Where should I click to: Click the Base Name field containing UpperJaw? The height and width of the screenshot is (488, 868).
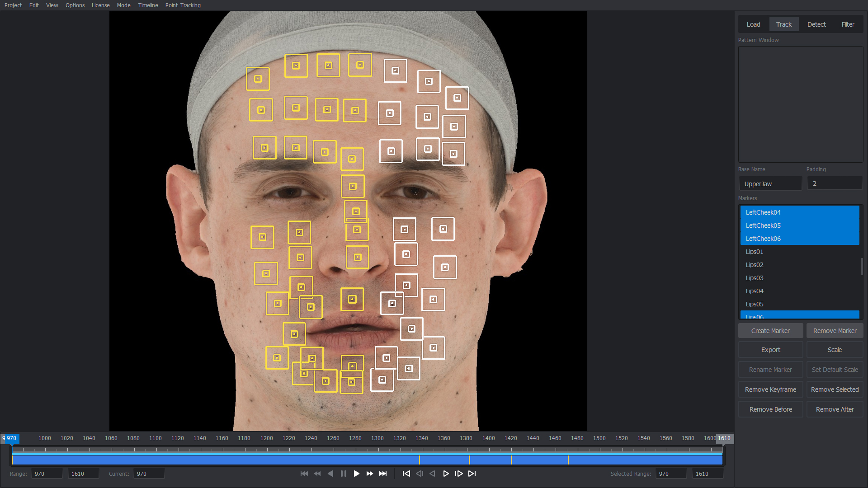coord(770,184)
